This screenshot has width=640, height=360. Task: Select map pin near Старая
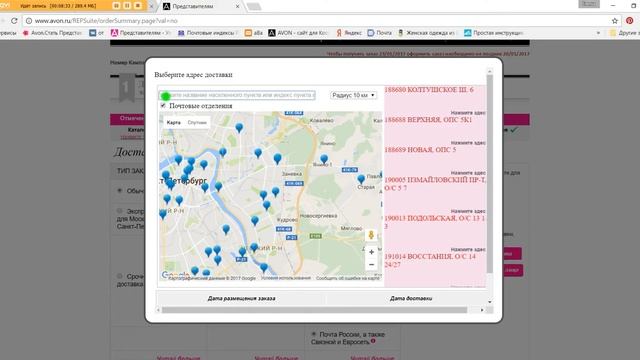[x=361, y=179]
